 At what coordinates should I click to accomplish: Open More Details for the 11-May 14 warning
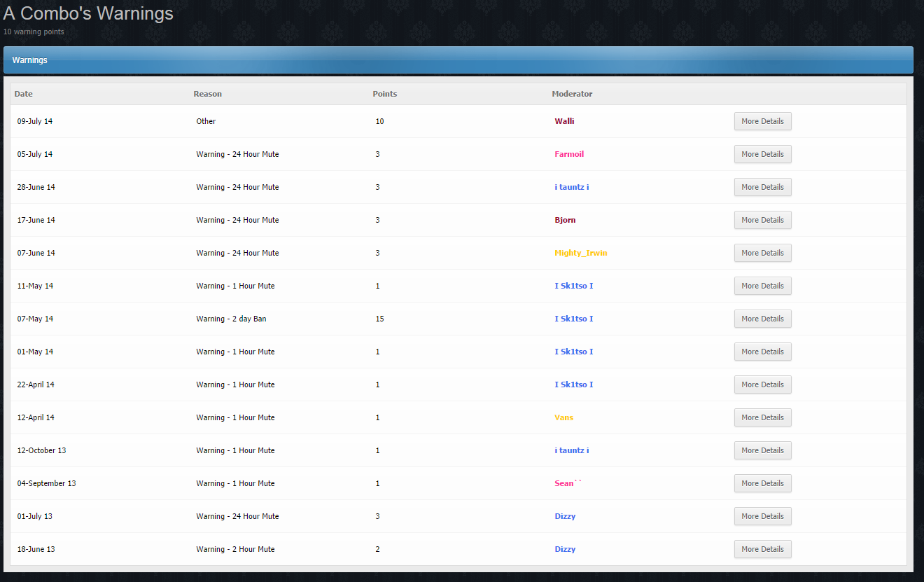[x=762, y=286]
